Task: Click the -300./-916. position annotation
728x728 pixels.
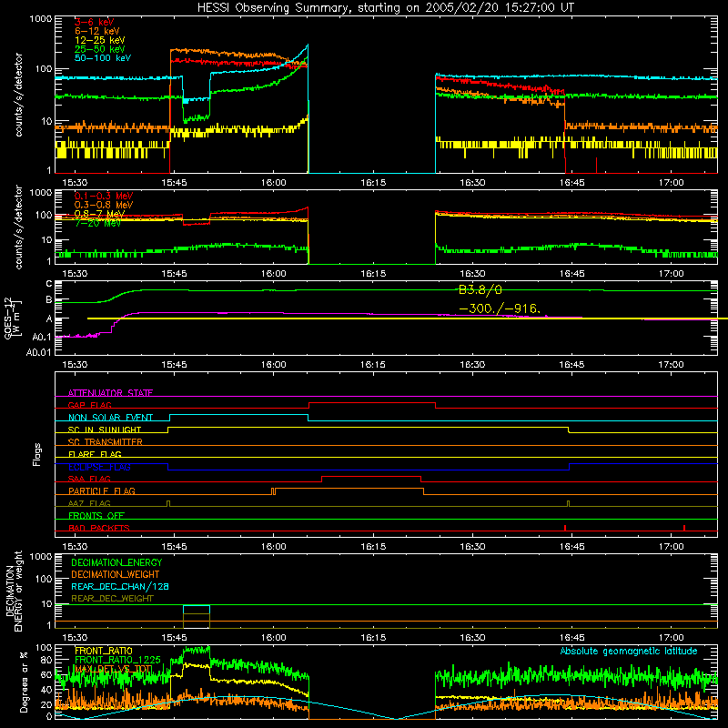Action: point(500,308)
